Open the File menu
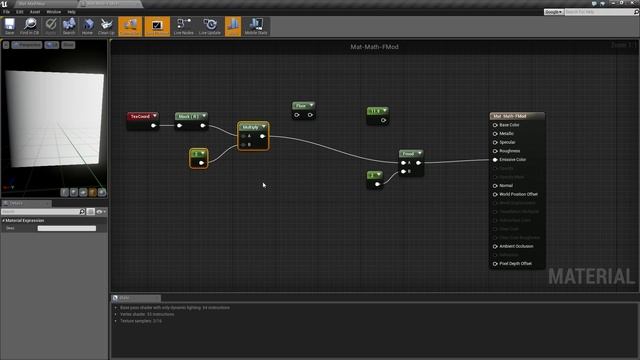The width and height of the screenshot is (640, 360). [x=6, y=12]
